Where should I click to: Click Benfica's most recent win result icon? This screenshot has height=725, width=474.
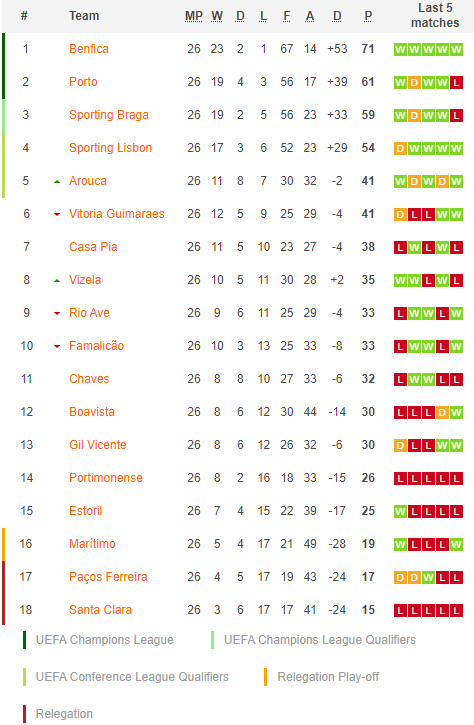456,49
